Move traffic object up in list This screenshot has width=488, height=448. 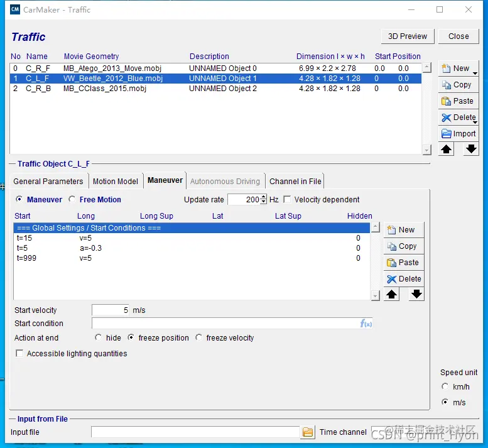tap(446, 149)
